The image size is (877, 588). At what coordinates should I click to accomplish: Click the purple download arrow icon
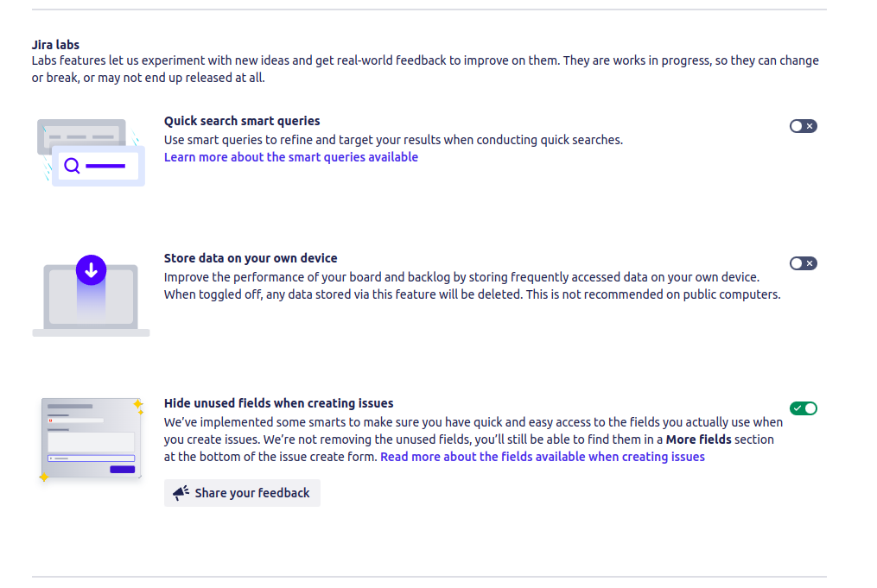91,269
